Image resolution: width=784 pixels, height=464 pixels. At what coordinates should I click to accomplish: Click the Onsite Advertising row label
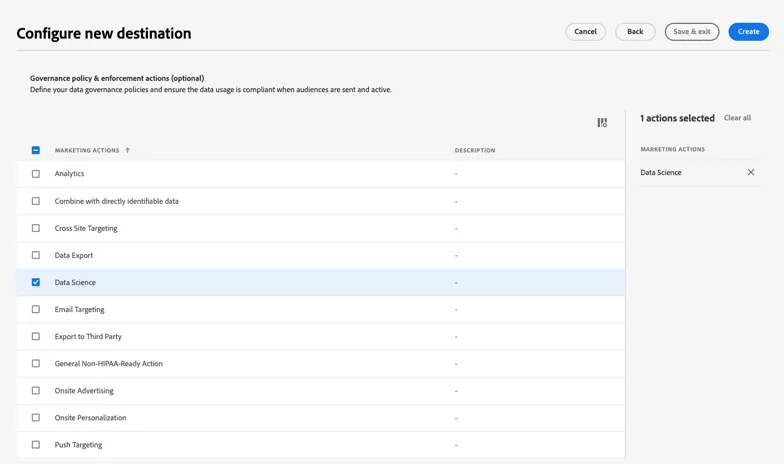[84, 390]
